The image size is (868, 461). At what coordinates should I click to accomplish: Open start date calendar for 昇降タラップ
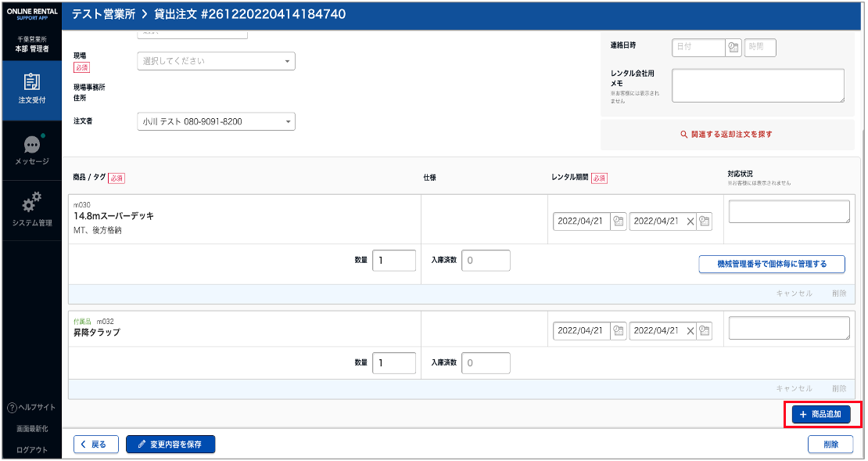pyautogui.click(x=619, y=331)
